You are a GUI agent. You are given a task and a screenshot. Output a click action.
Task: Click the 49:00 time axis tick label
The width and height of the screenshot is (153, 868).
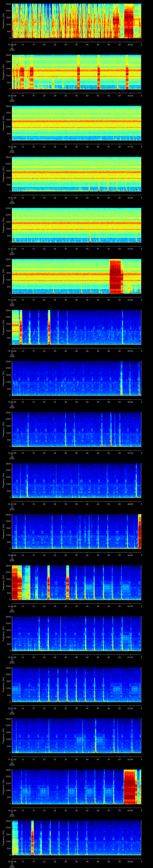point(130,555)
